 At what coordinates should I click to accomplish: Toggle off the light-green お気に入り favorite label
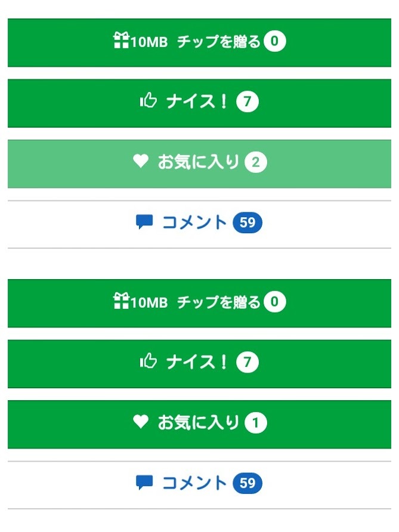tap(198, 162)
